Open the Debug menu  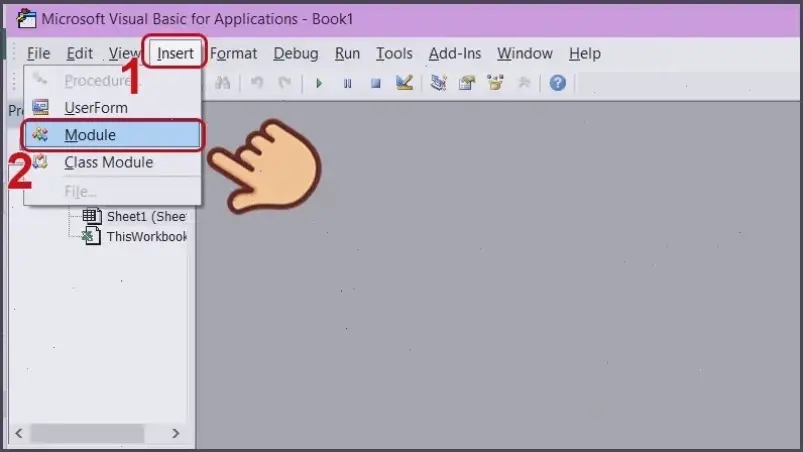click(295, 53)
